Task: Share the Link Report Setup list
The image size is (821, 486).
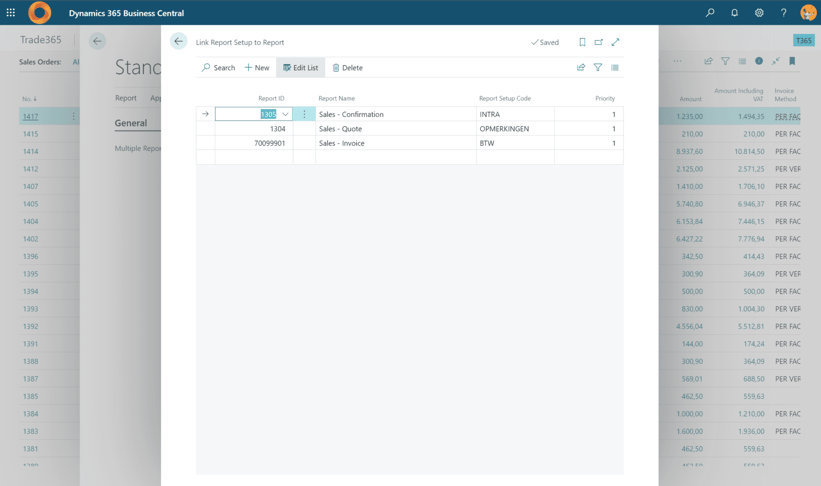Action: pyautogui.click(x=581, y=67)
